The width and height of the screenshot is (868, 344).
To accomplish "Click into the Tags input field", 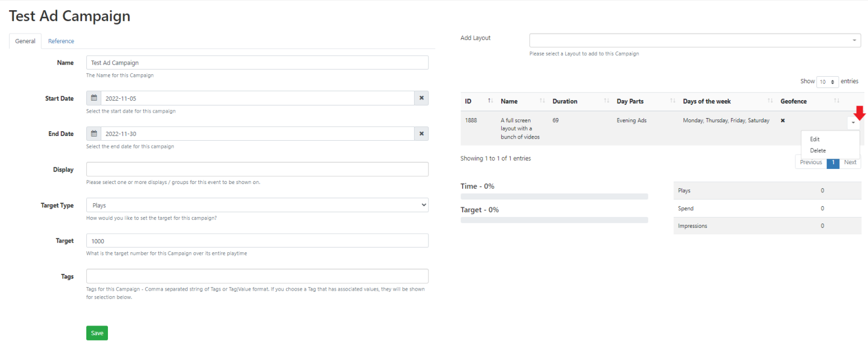I will tap(257, 276).
